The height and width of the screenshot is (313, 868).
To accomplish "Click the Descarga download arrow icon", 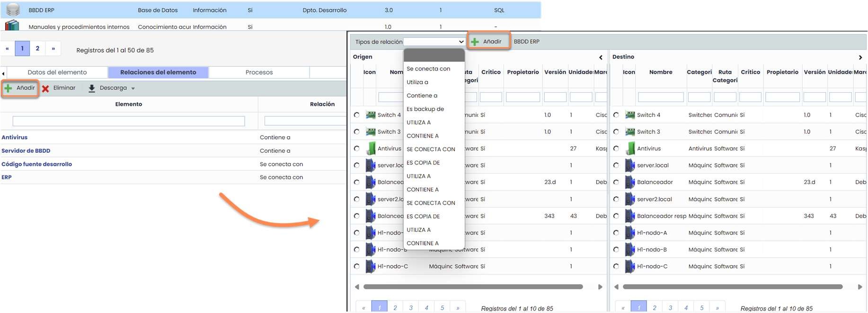I will click(92, 88).
